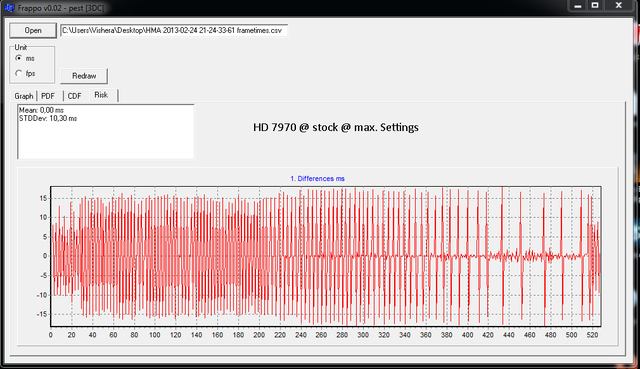
Task: Maximize the Frappo window
Action: tap(595, 5)
